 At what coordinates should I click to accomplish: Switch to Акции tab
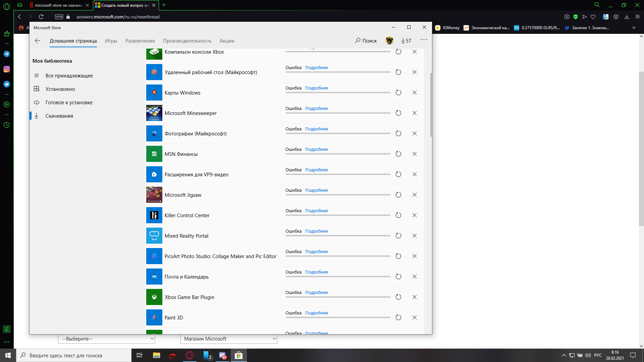coord(227,41)
